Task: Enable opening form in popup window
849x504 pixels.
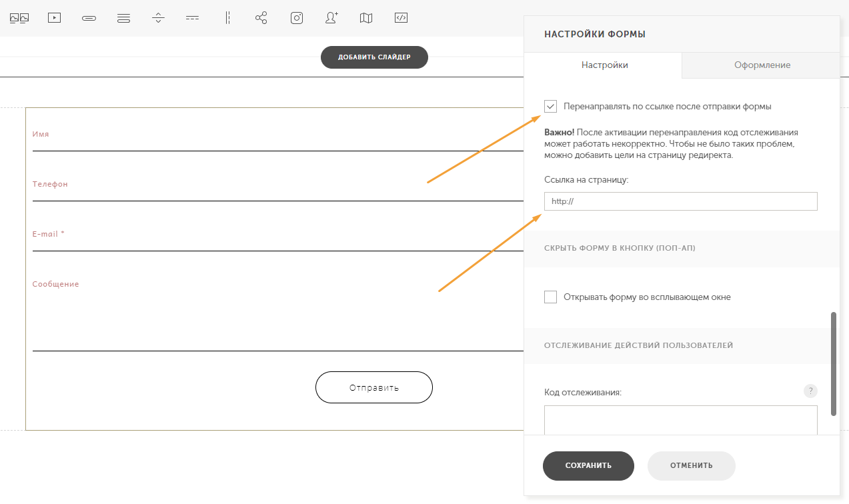Action: click(x=550, y=297)
